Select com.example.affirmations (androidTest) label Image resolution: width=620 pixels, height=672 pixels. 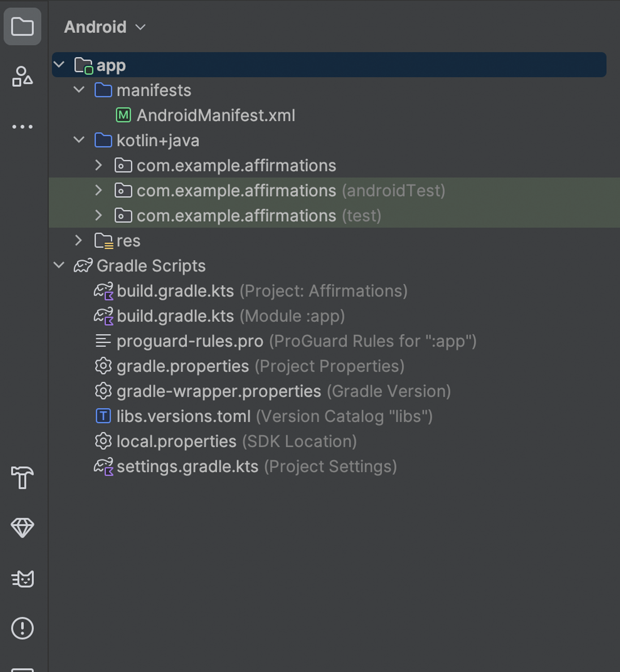(291, 190)
